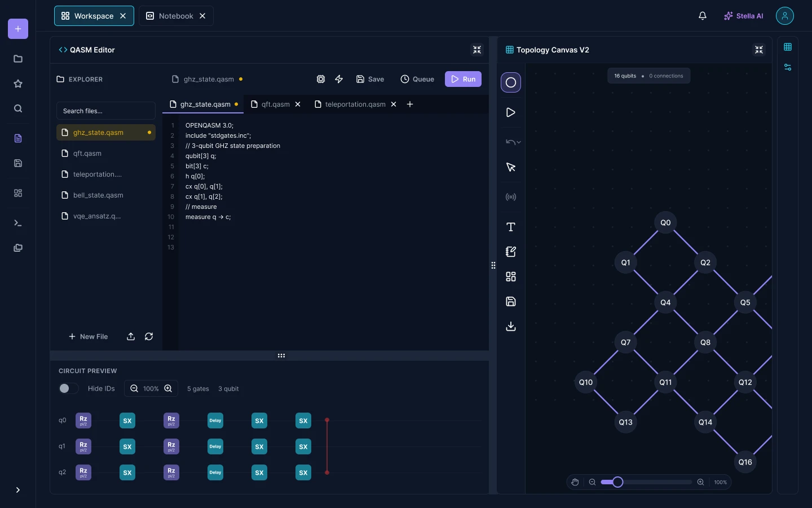
Task: Click the notes edit tool in canvas toolbar
Action: point(511,252)
